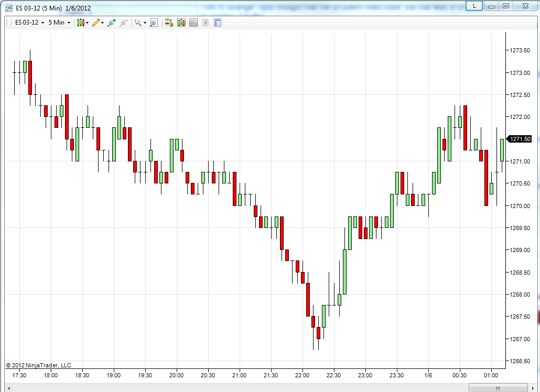Select the pointer cursor tool
Image resolution: width=540 pixels, height=392 pixels.
pos(138,23)
